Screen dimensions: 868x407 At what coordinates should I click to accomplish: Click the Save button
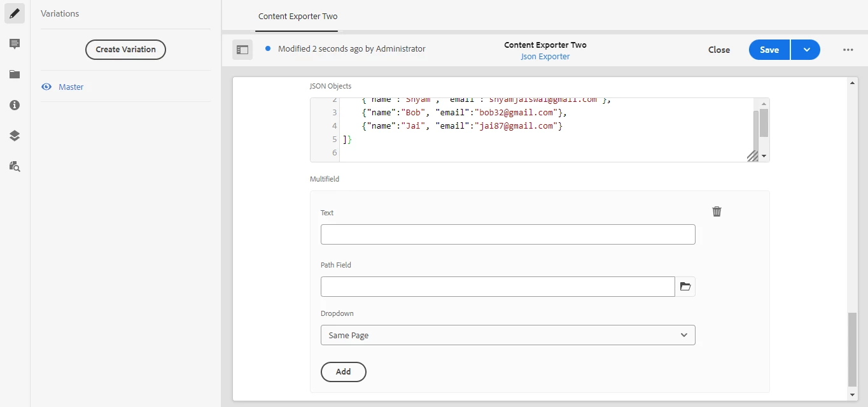pos(769,50)
